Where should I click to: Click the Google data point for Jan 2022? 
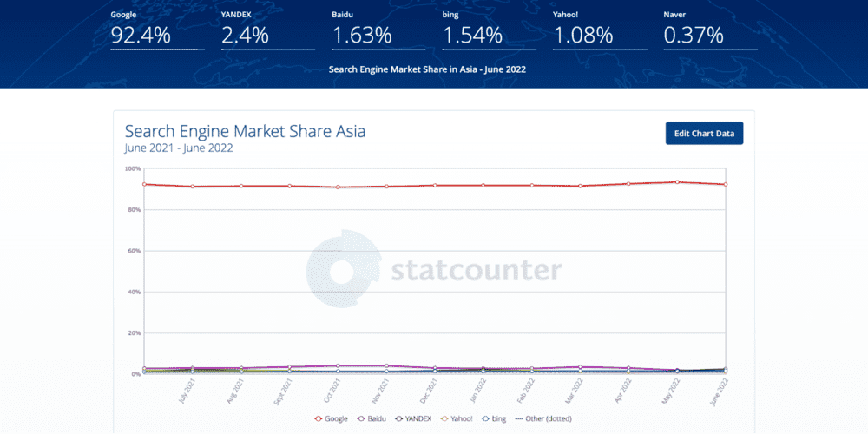[x=483, y=185]
